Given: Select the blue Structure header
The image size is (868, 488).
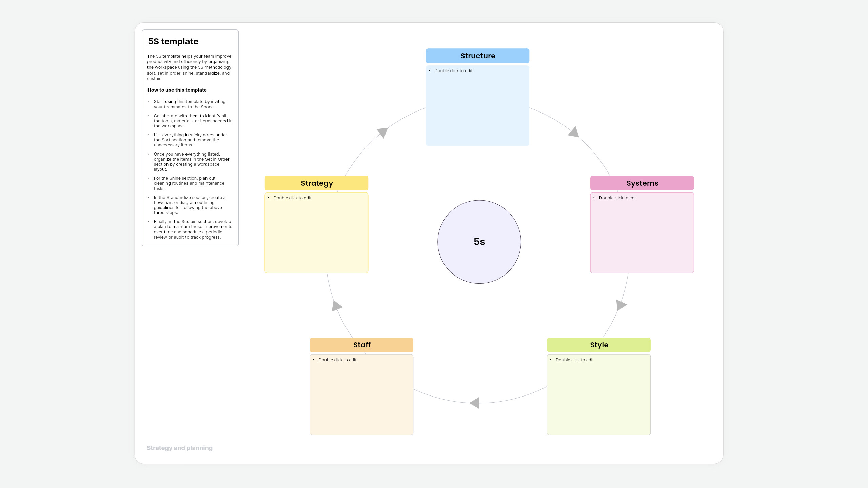Looking at the screenshot, I should [x=477, y=56].
